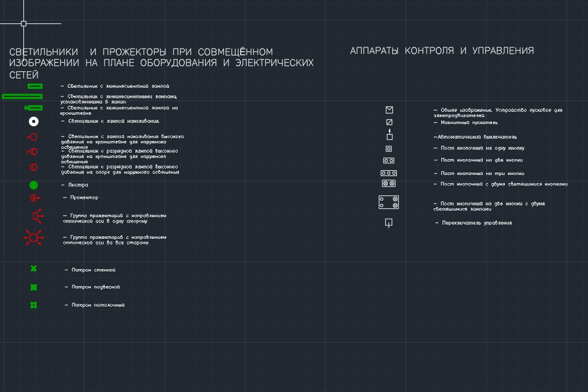
Task: Select the short green fluorescent luminaire symbol
Action: [35, 87]
